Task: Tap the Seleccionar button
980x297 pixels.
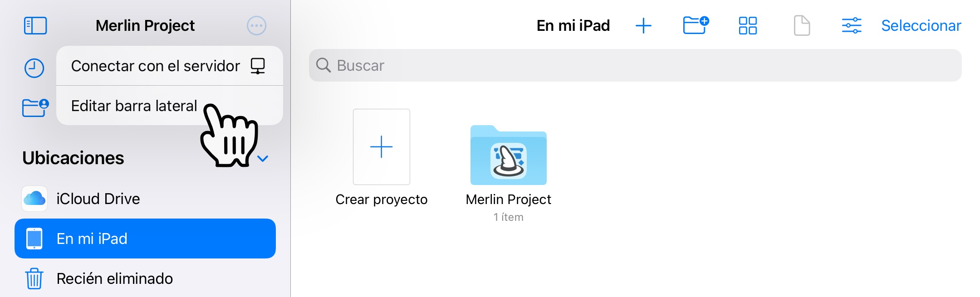Action: point(921,26)
